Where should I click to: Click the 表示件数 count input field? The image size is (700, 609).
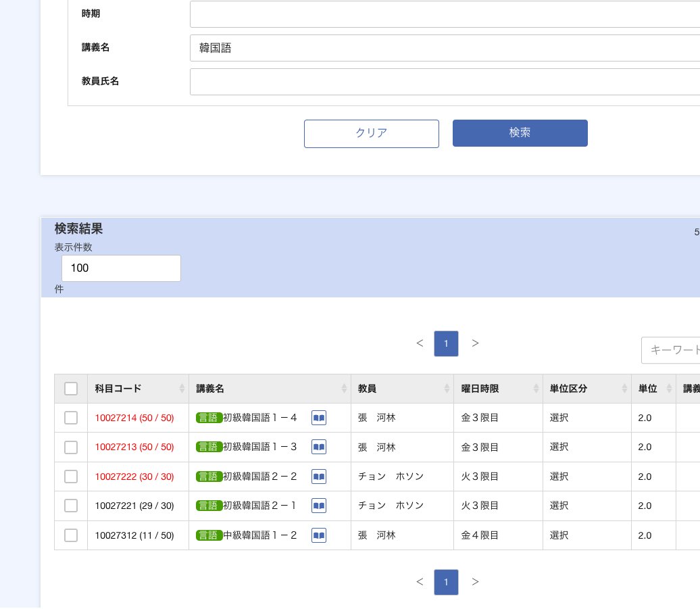(121, 268)
